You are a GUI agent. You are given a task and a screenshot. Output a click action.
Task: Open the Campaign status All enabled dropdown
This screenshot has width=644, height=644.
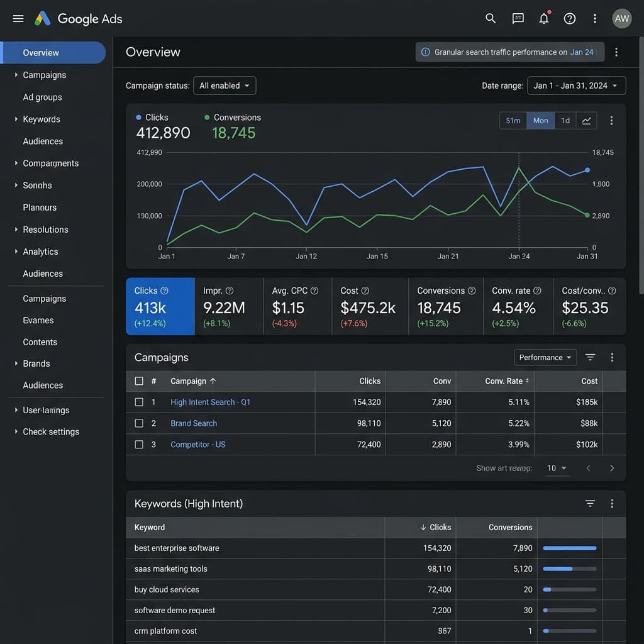click(x=225, y=86)
